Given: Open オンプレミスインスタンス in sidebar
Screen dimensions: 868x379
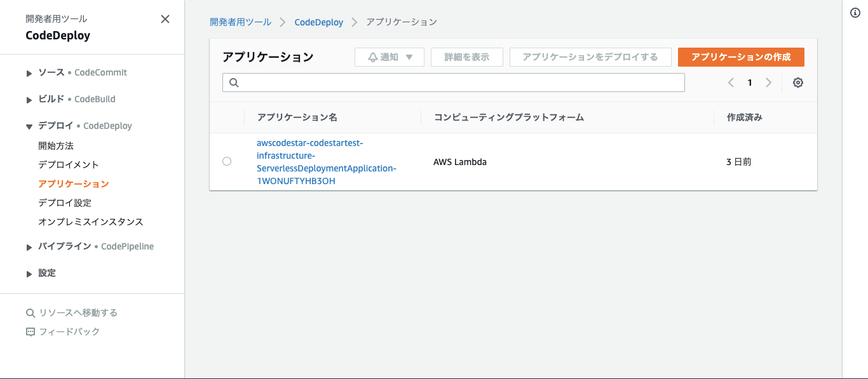Looking at the screenshot, I should pos(91,222).
